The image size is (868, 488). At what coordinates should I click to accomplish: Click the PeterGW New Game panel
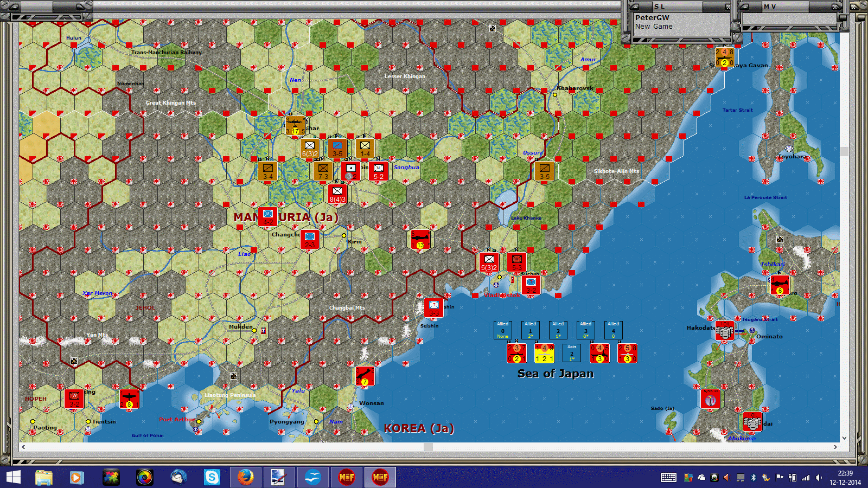pyautogui.click(x=682, y=24)
